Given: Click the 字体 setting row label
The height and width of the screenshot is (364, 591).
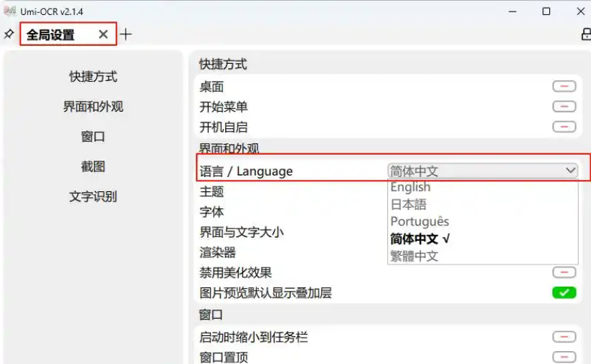Looking at the screenshot, I should 212,212.
